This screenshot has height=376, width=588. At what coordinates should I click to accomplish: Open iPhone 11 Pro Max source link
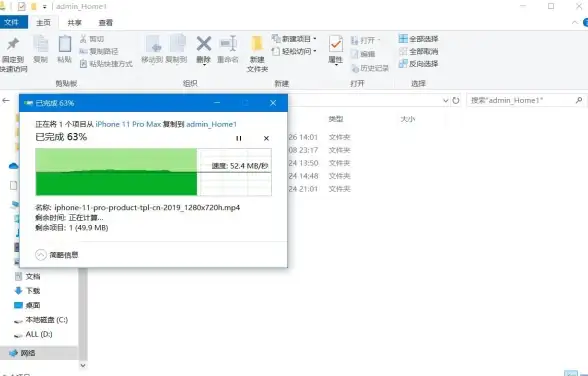tap(128, 124)
